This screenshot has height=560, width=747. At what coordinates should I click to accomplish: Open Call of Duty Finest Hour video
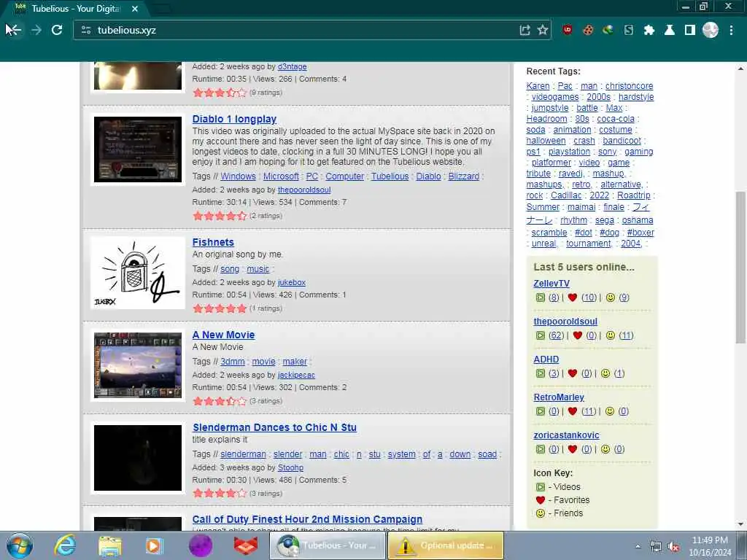tap(307, 519)
